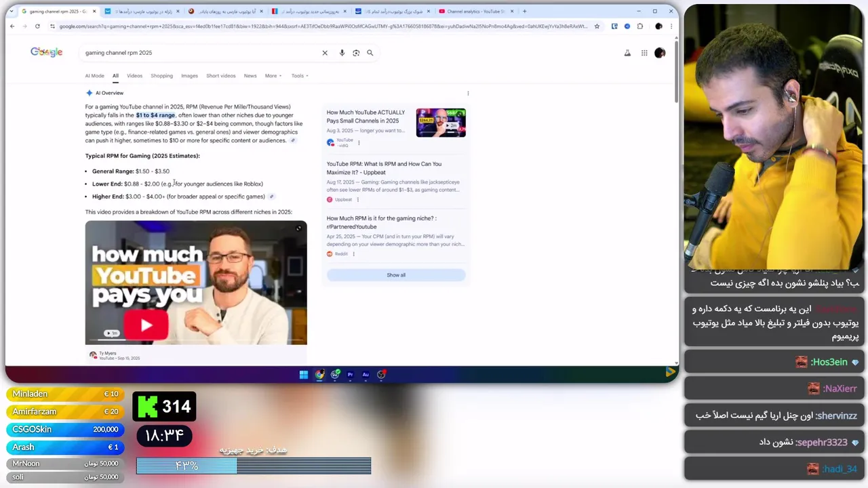This screenshot has width=868, height=488.
Task: Switch to Images results tab
Action: [x=189, y=76]
